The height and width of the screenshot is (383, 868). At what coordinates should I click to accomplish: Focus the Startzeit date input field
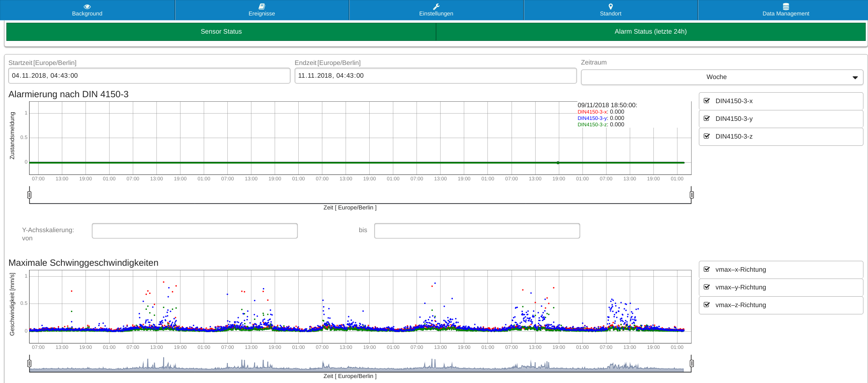[149, 75]
